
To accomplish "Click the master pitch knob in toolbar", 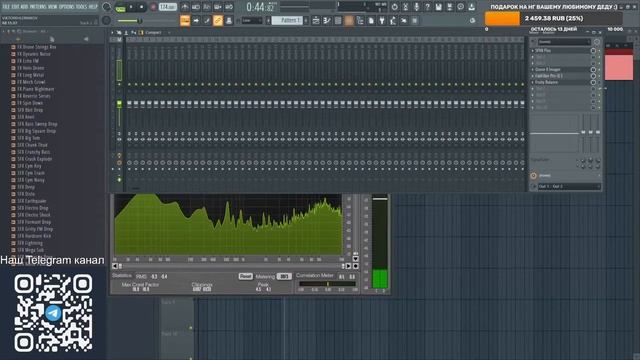I will (x=106, y=20).
